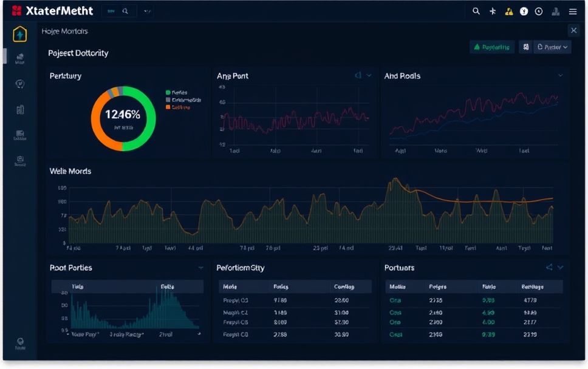Screen dimensions: 588x369
Task: Click the search field in the top bar
Action: click(118, 11)
